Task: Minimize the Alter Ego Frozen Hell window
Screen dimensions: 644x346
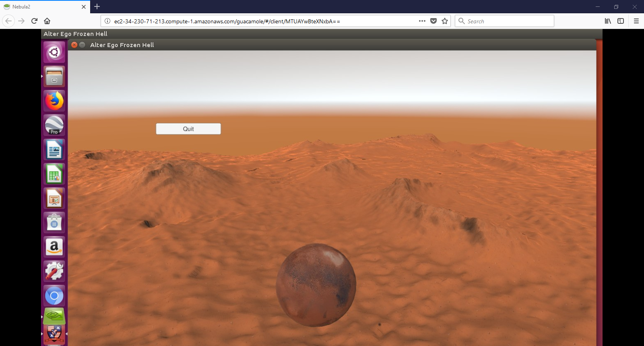Action: (x=82, y=45)
